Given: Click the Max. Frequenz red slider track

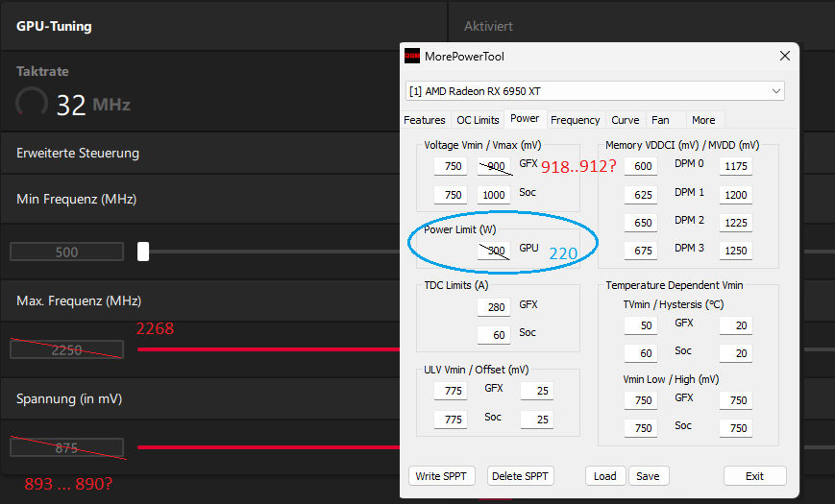Looking at the screenshot, I should pyautogui.click(x=268, y=349).
